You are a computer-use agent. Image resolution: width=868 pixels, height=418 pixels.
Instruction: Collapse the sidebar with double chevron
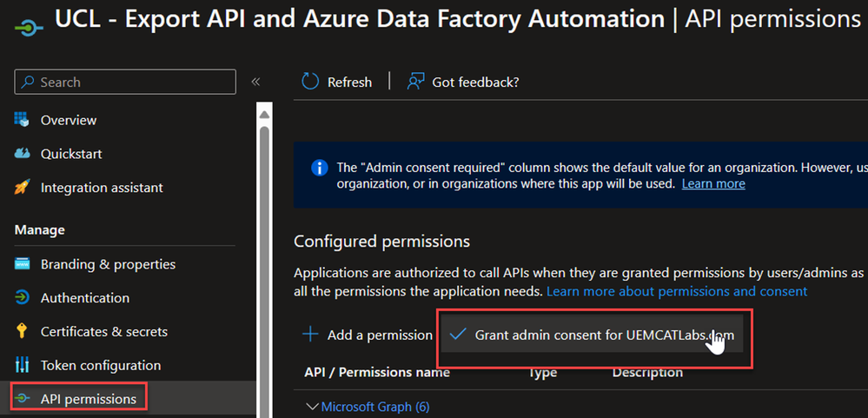click(x=255, y=82)
